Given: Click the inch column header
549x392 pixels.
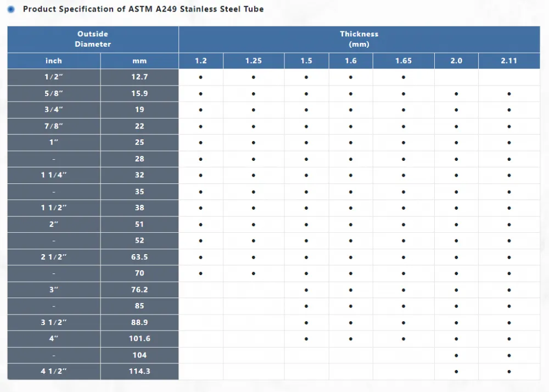Looking at the screenshot, I should tap(54, 61).
